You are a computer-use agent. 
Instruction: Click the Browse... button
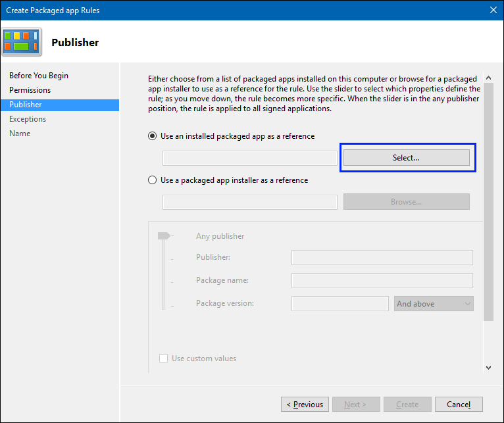pos(406,202)
